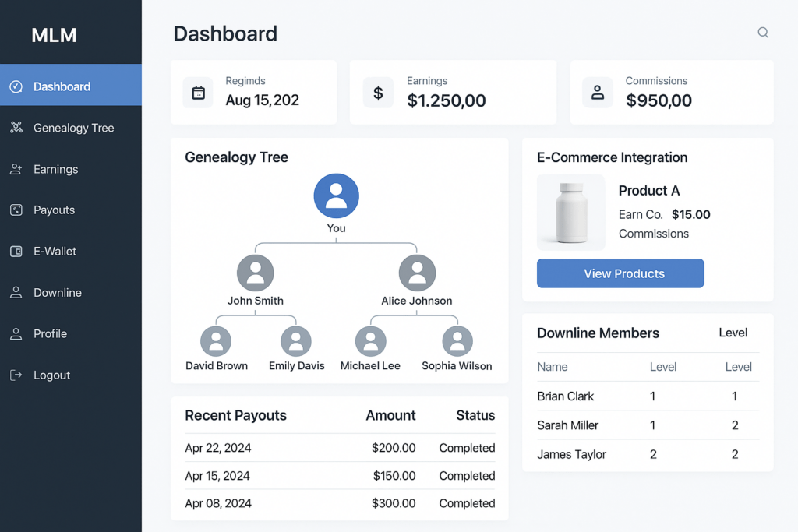Click the search magnifier icon

pyautogui.click(x=763, y=33)
